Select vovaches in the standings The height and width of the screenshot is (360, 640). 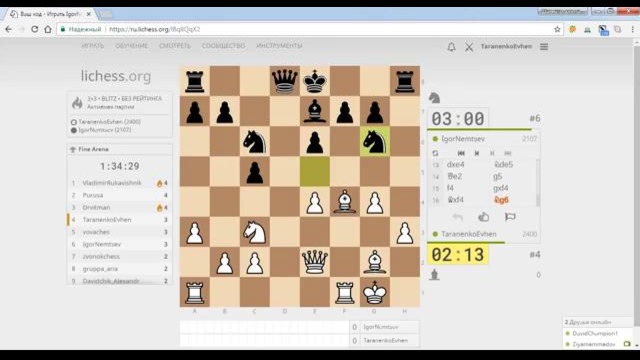[x=96, y=232]
